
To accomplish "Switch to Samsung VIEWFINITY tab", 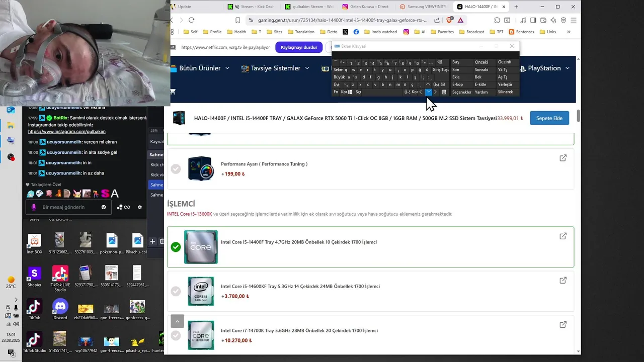I will (x=424, y=7).
